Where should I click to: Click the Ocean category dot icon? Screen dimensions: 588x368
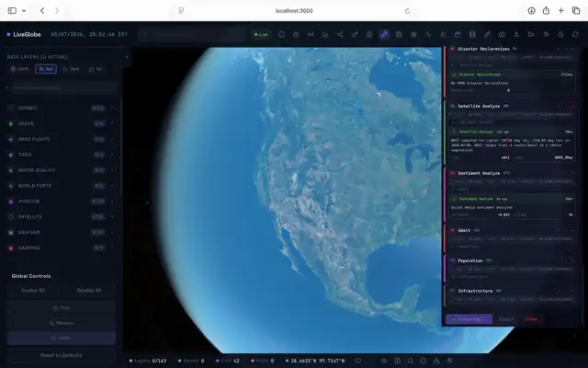click(11, 123)
